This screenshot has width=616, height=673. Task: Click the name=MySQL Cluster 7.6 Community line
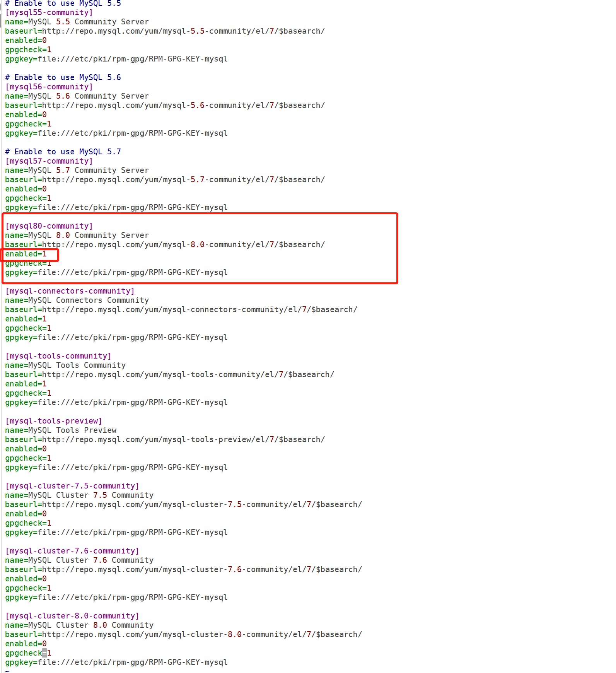click(79, 560)
